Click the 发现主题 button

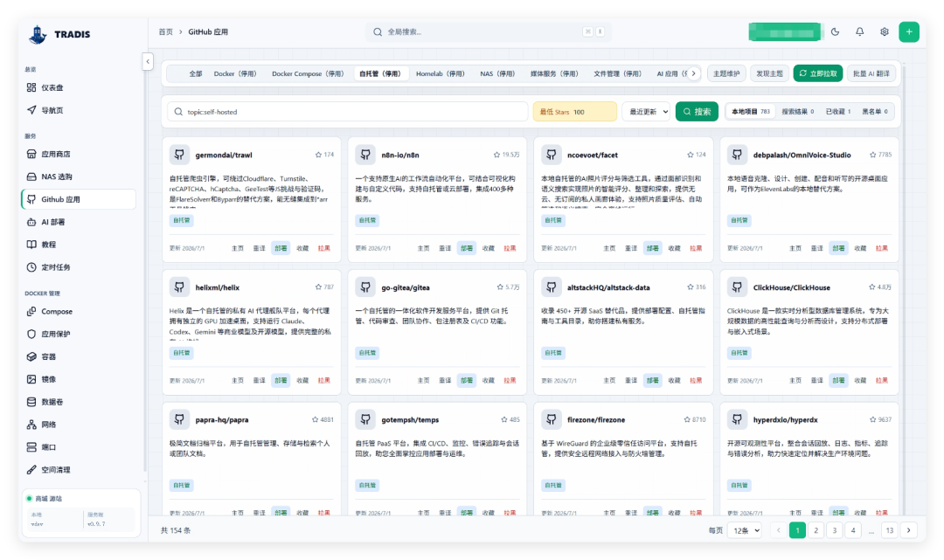click(x=769, y=73)
